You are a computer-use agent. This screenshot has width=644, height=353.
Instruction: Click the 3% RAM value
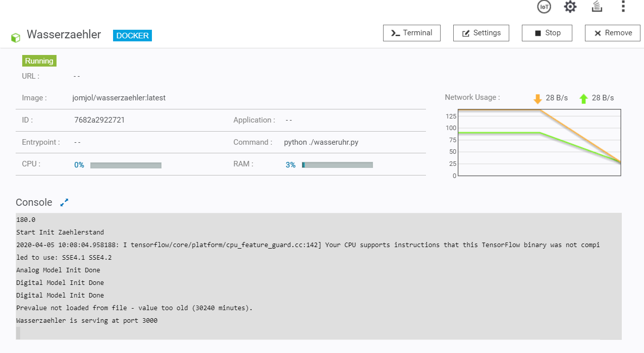click(291, 165)
